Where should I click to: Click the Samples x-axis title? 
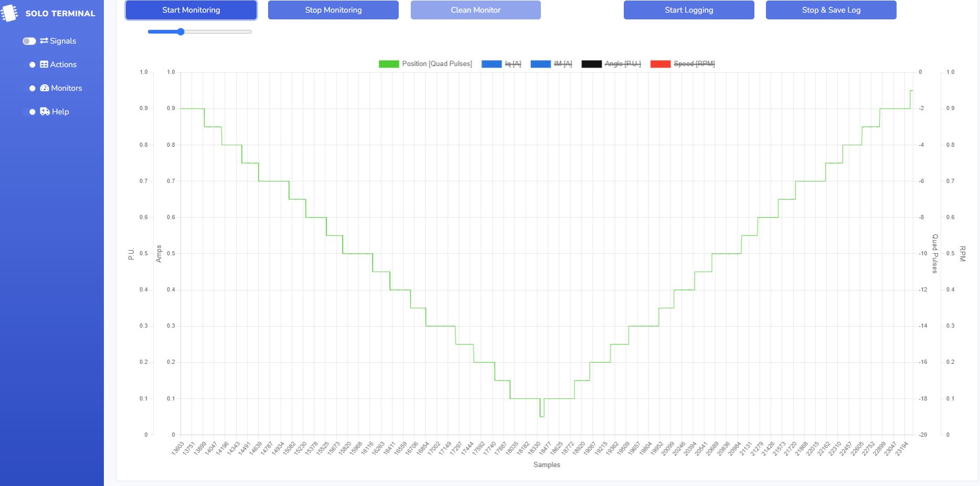click(547, 465)
